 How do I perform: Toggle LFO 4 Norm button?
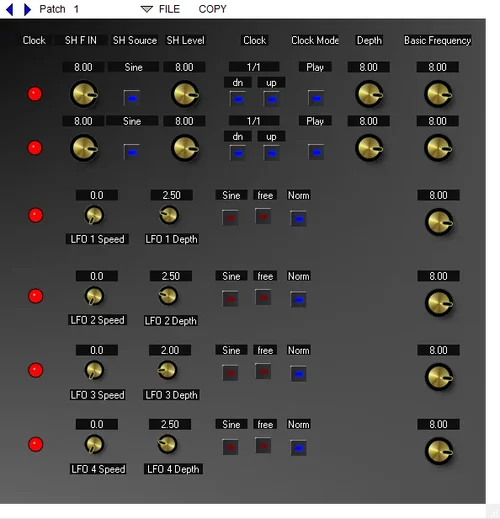pyautogui.click(x=298, y=448)
